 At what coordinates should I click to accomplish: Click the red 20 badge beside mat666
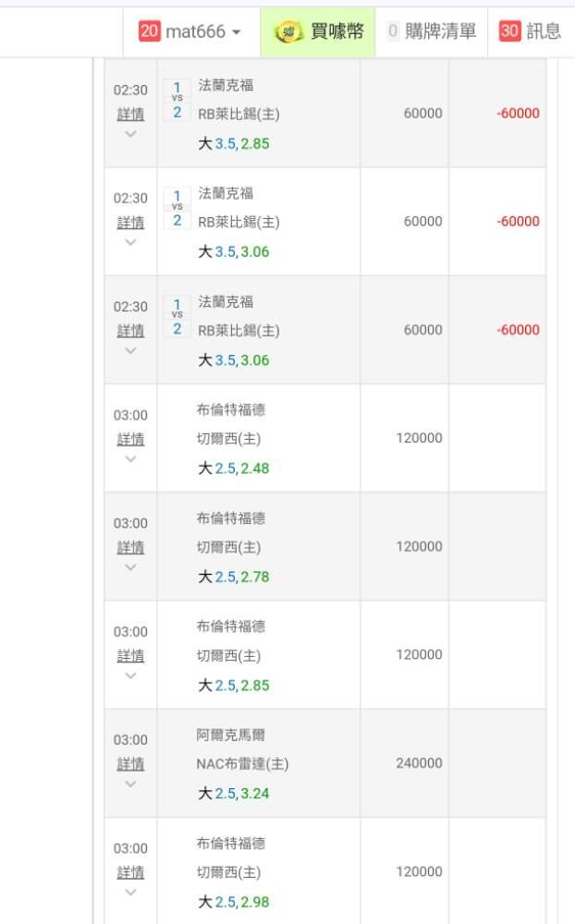pyautogui.click(x=149, y=30)
